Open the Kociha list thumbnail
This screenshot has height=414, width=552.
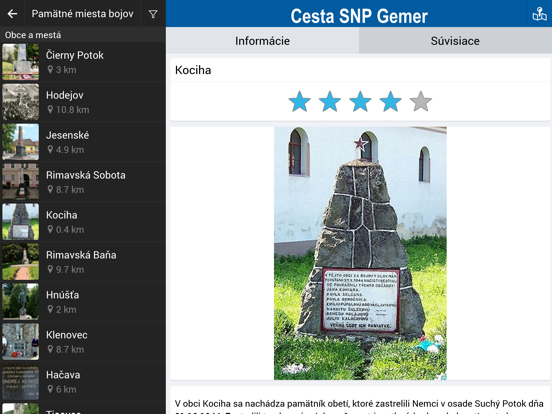click(x=21, y=222)
